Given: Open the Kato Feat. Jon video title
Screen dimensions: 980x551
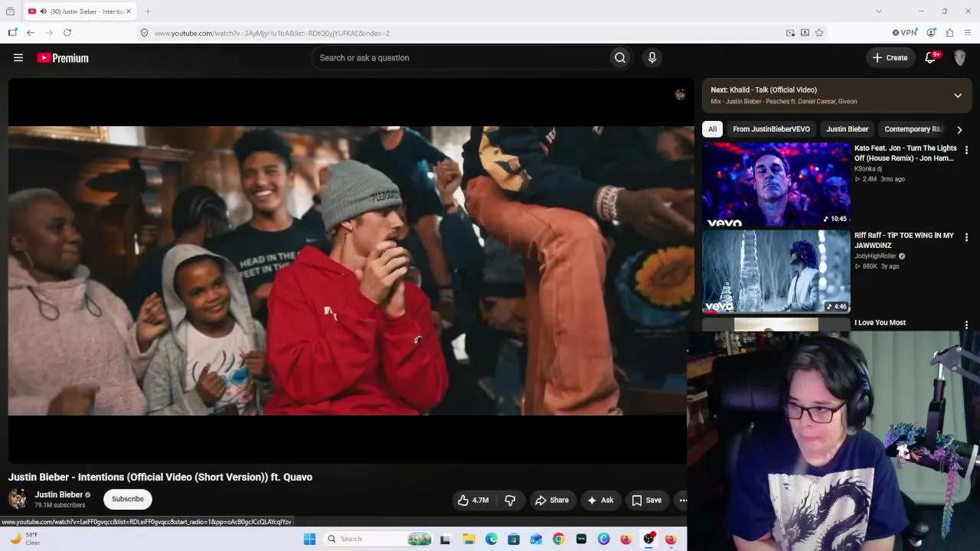Looking at the screenshot, I should pos(906,153).
